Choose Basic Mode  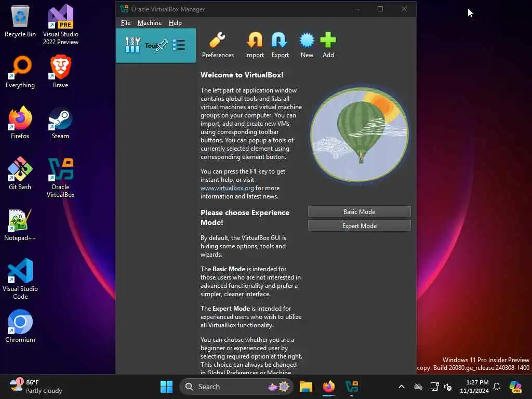360,212
